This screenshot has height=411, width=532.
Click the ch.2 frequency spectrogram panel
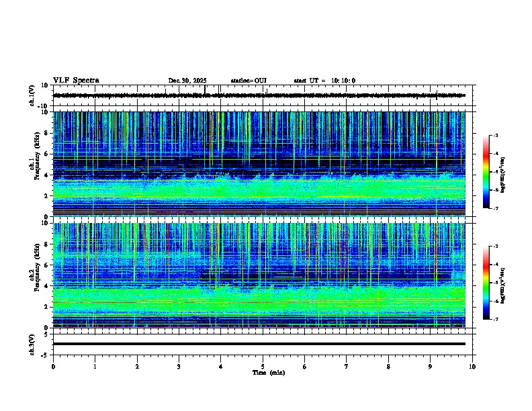point(259,275)
